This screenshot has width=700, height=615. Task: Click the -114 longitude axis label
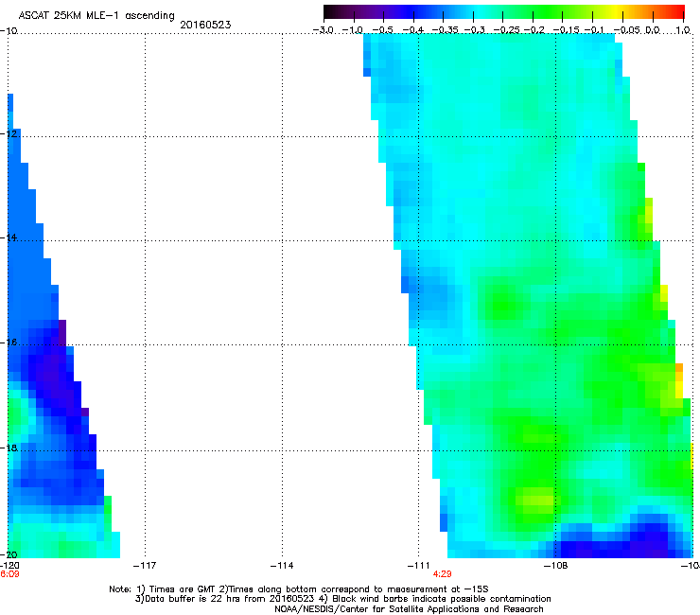[x=282, y=566]
